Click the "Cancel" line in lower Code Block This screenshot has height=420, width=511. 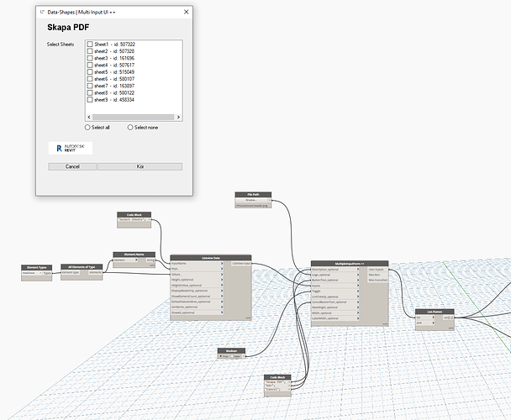click(x=273, y=389)
